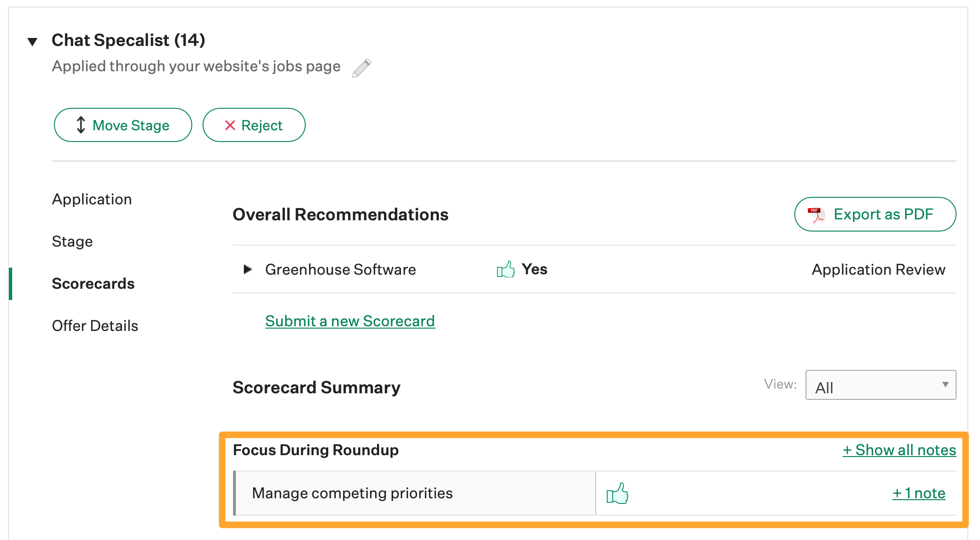980x540 pixels.
Task: Click the PDF icon in Export button
Action: click(816, 215)
